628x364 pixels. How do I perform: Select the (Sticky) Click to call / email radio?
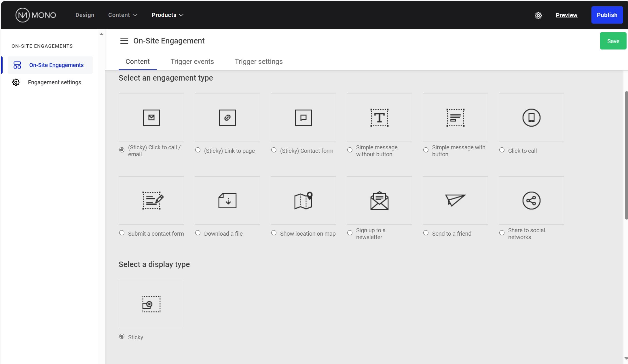click(x=122, y=150)
